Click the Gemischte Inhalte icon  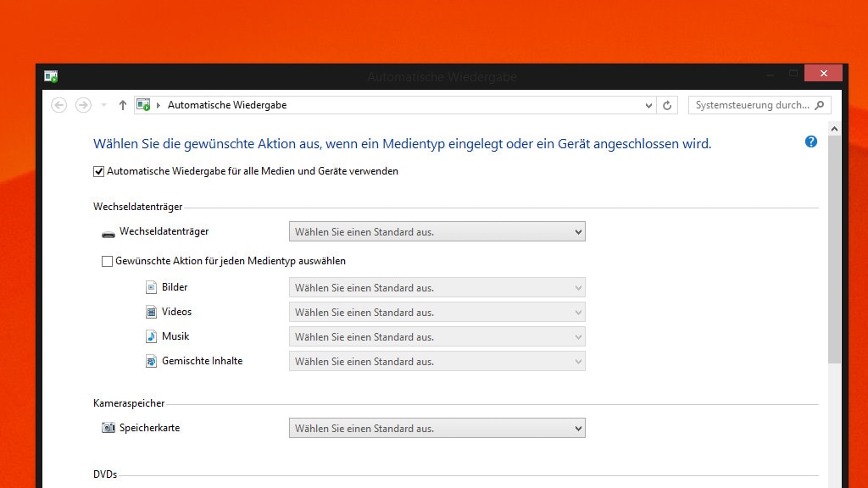151,361
